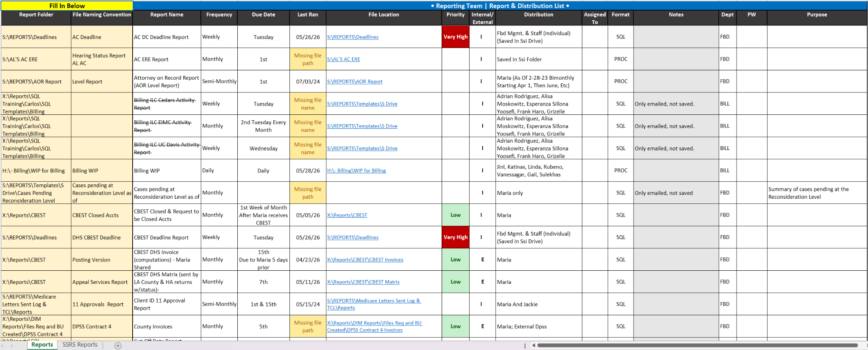Click the next sheet navigation arrow
Viewport: 868px width, 350px height.
12,346
